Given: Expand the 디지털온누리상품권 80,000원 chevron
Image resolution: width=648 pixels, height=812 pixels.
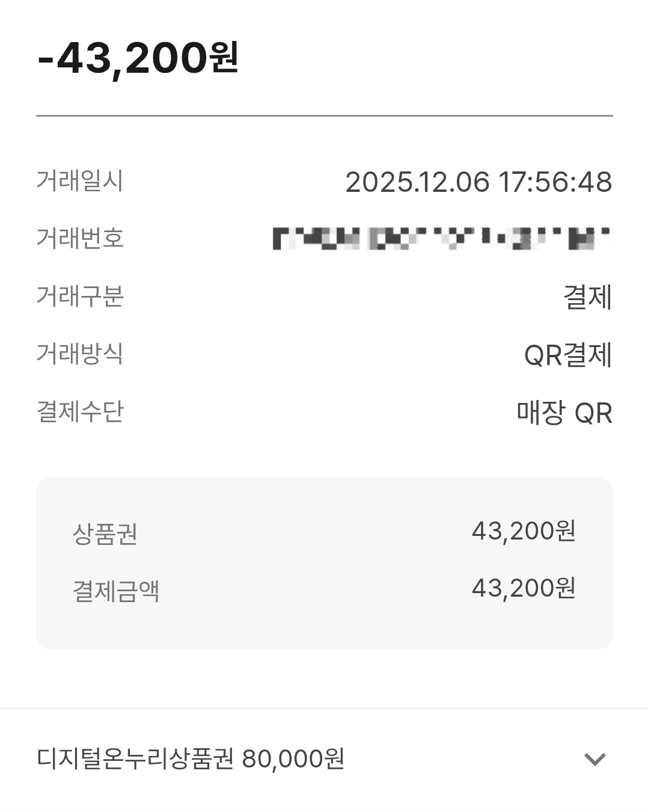Looking at the screenshot, I should (x=595, y=759).
